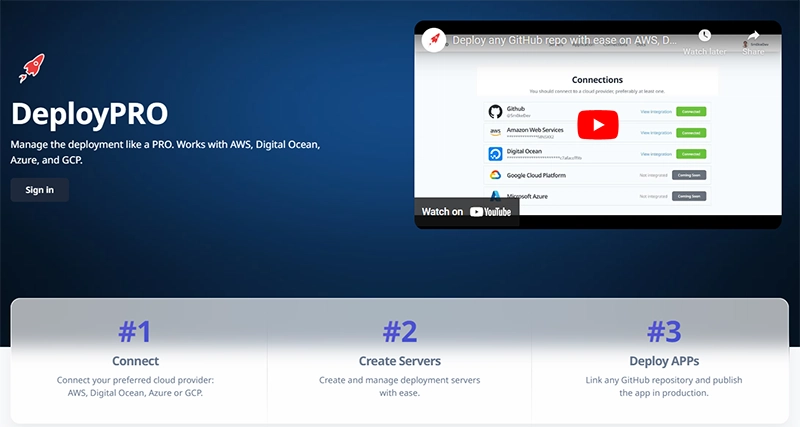Click the Create Servers heading
Screen dimensions: 800x427
[x=399, y=361]
